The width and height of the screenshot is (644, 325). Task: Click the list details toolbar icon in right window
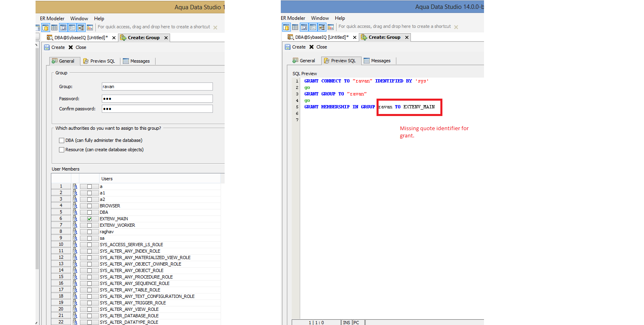(313, 27)
